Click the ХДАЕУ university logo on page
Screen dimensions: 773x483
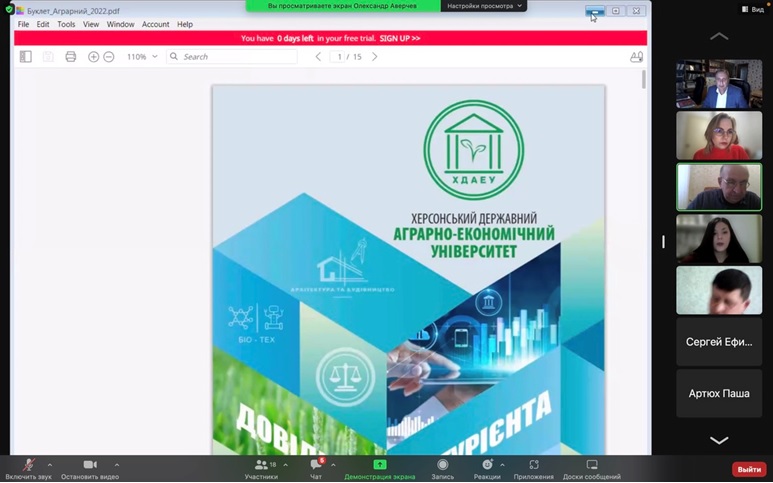click(473, 149)
